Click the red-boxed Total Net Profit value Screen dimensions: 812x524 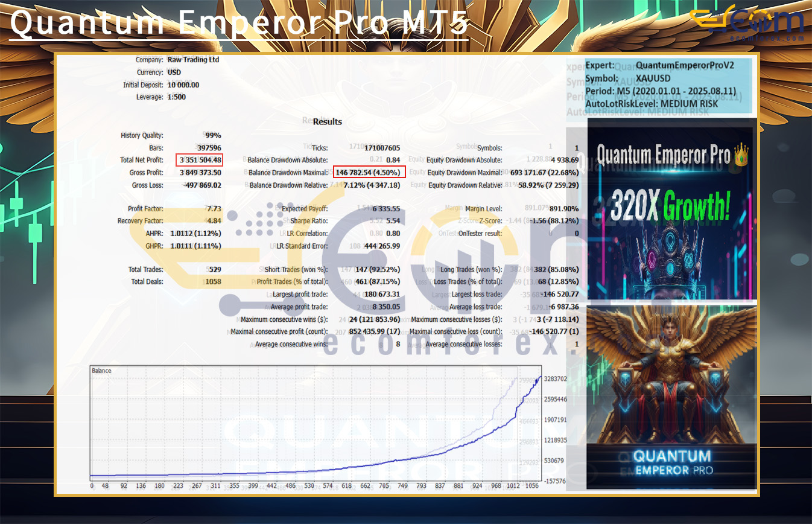coord(200,160)
